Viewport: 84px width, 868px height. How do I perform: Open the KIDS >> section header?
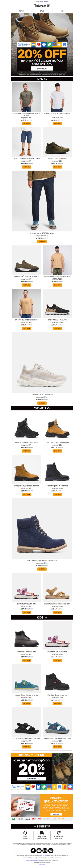[x=42, y=617]
